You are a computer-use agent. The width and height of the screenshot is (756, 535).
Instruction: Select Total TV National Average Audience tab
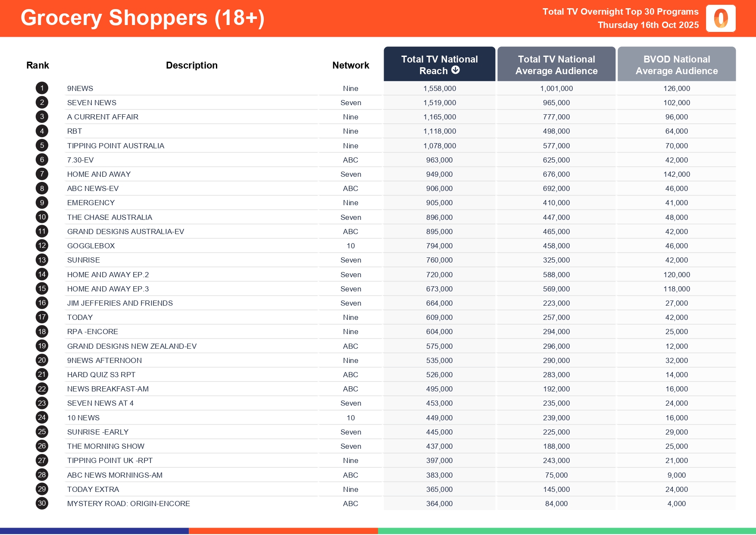click(556, 65)
